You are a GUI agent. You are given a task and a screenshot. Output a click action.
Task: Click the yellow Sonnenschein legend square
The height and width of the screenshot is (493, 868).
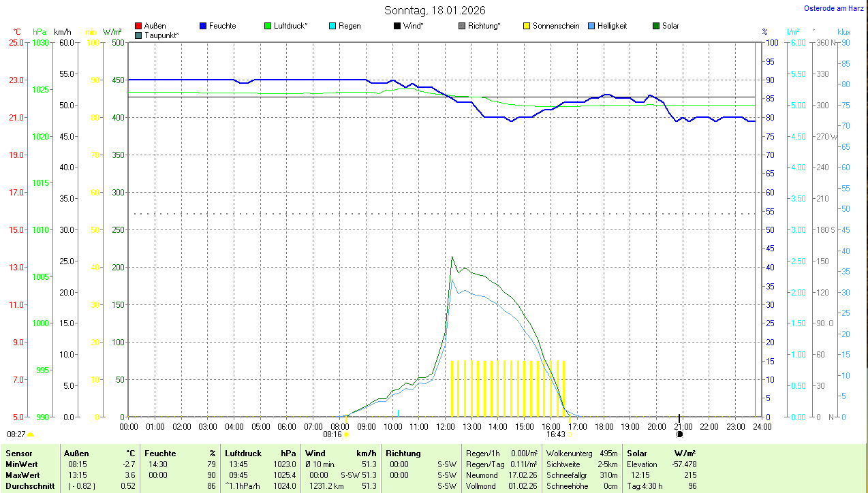(x=527, y=26)
